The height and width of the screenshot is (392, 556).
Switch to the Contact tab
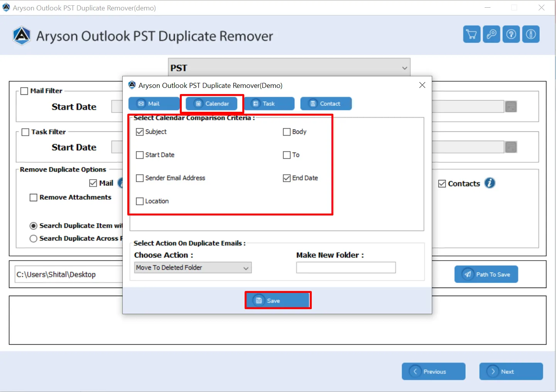click(326, 103)
